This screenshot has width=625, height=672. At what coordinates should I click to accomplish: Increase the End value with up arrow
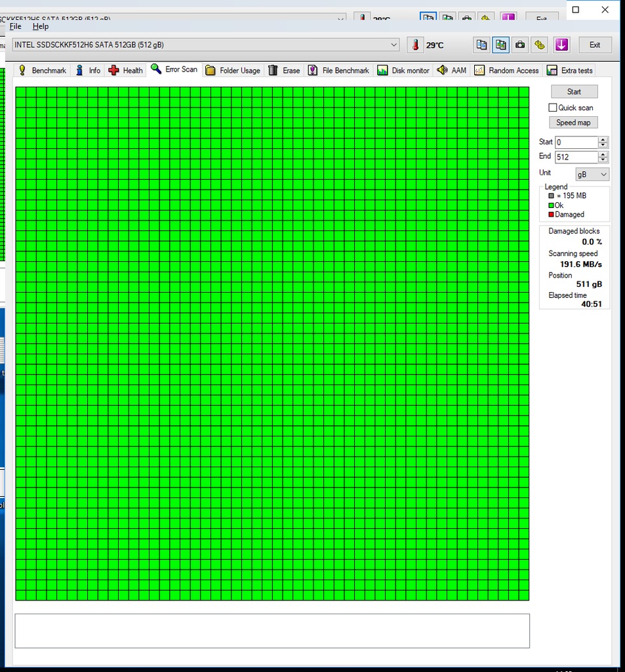coord(603,154)
